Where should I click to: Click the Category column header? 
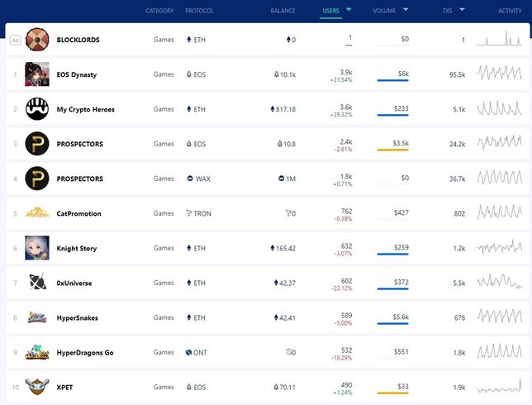[159, 11]
